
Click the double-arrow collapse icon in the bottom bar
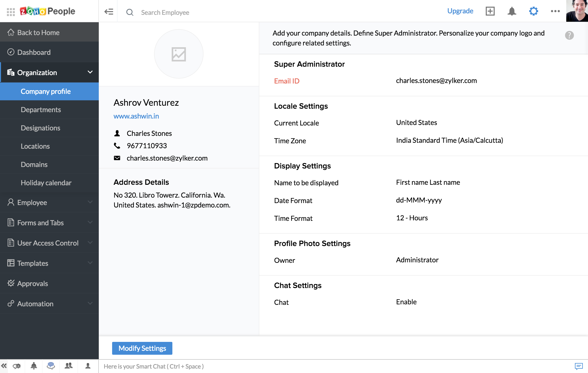click(x=4, y=366)
